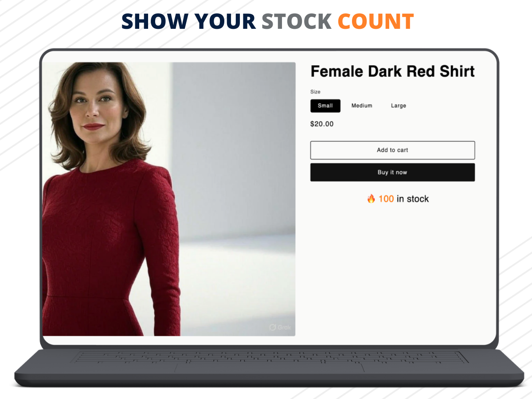The width and height of the screenshot is (532, 399).
Task: Click the $20.00 price text
Action: coord(322,124)
